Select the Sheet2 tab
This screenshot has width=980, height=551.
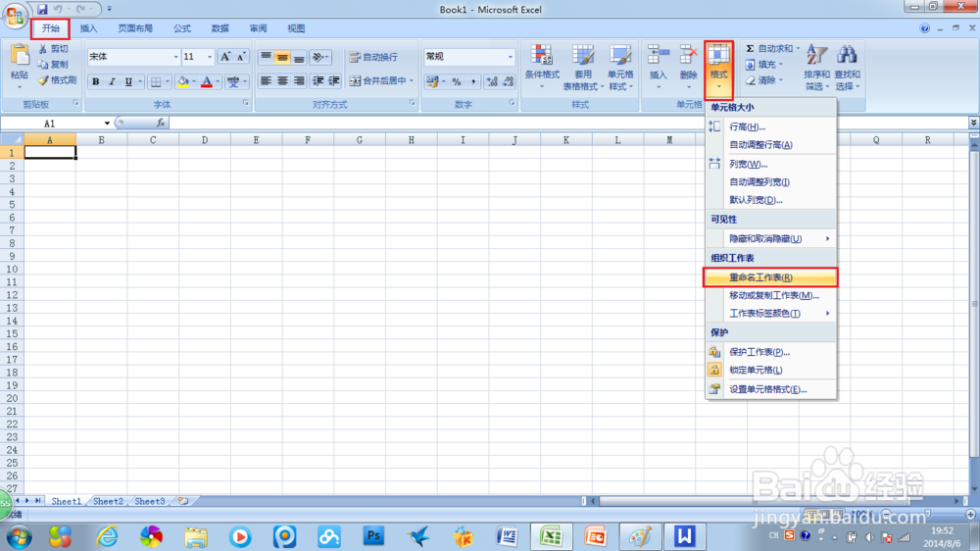(x=108, y=502)
